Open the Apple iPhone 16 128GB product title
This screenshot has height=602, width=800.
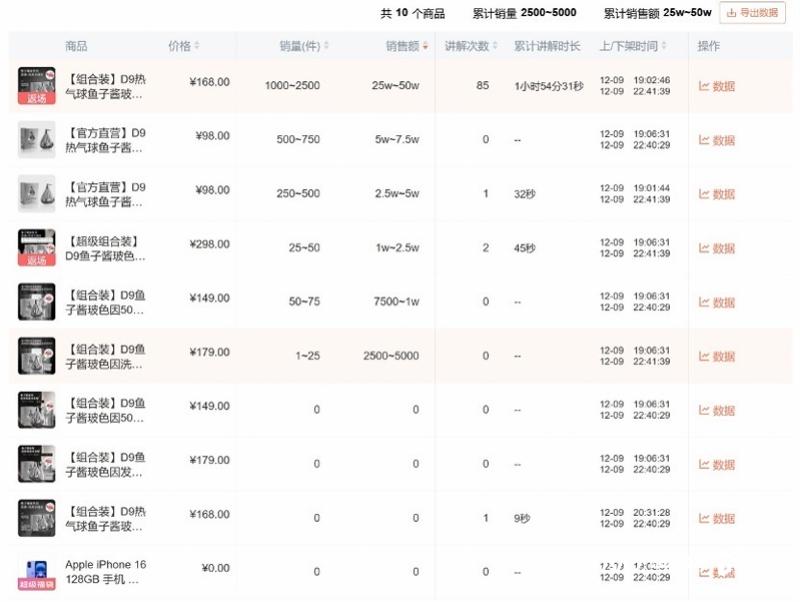pos(106,572)
